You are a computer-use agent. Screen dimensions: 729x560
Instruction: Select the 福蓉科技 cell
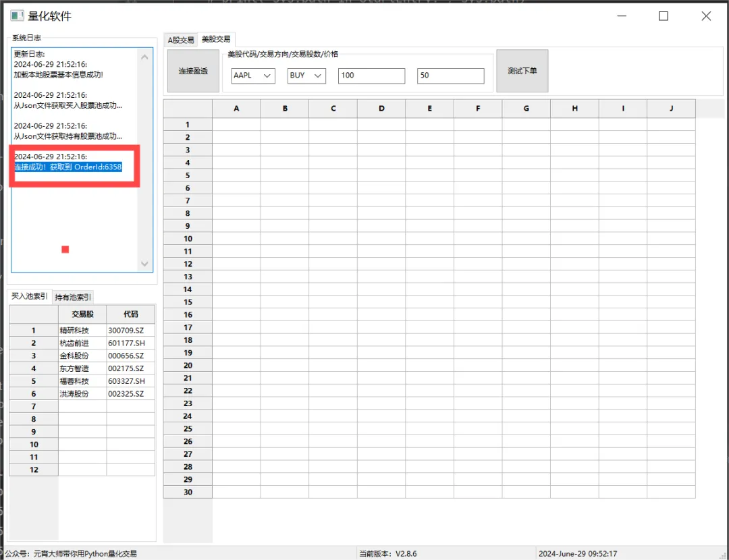tap(82, 381)
